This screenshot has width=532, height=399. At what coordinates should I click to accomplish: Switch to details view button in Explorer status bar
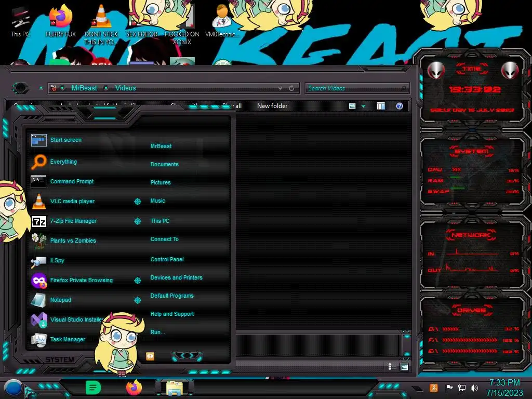(x=390, y=367)
